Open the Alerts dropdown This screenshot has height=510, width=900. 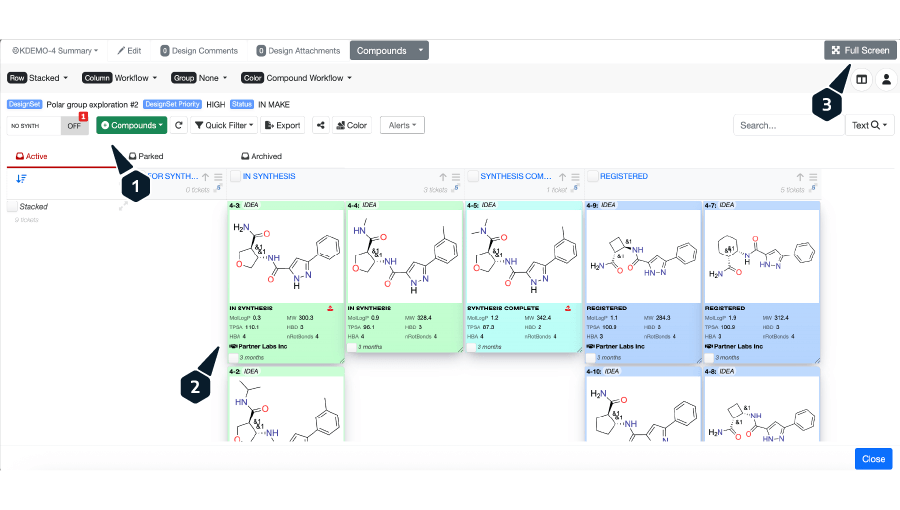(x=402, y=125)
